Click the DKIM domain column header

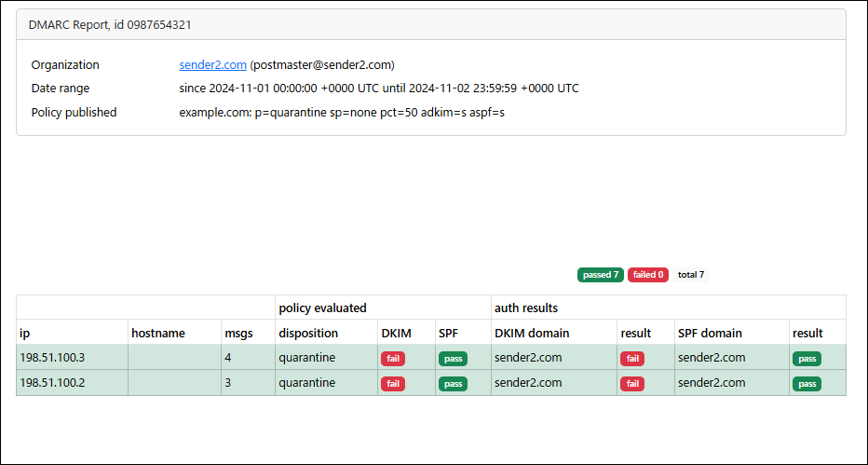point(532,334)
